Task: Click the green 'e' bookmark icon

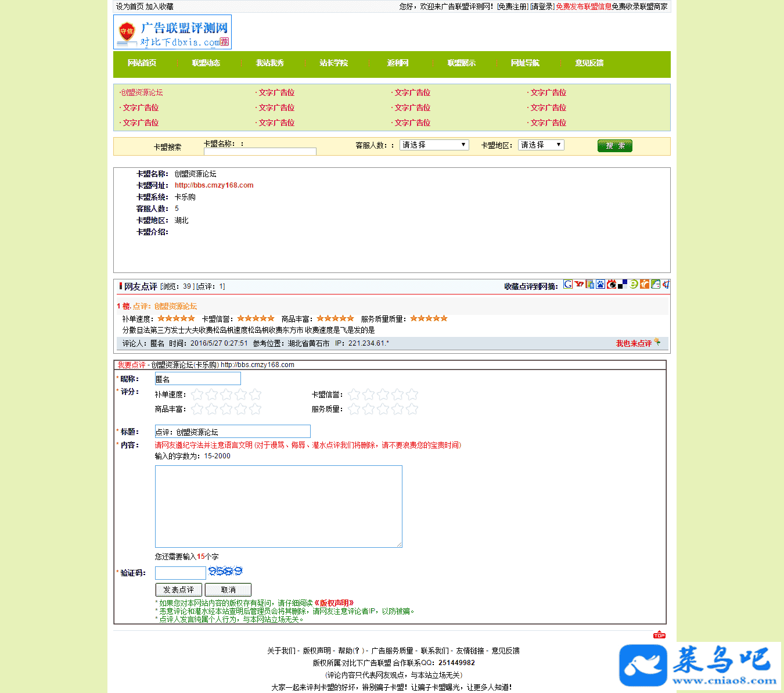Action: point(634,284)
